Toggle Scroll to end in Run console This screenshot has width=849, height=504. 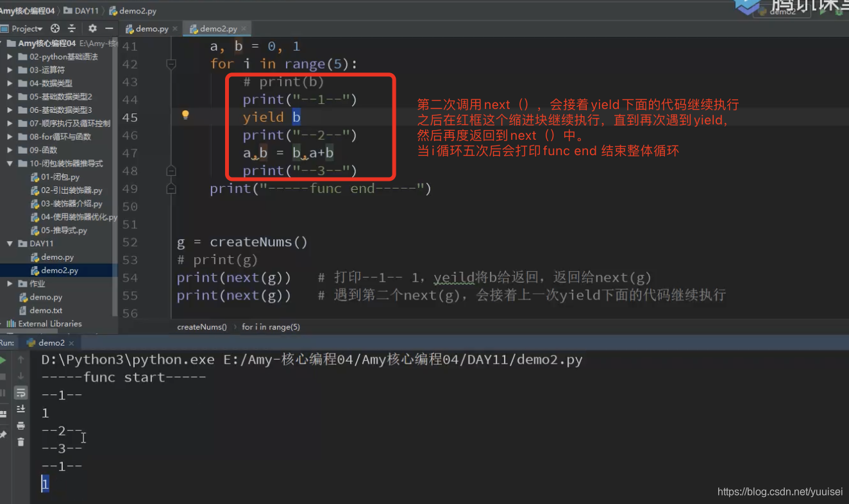[x=21, y=409]
